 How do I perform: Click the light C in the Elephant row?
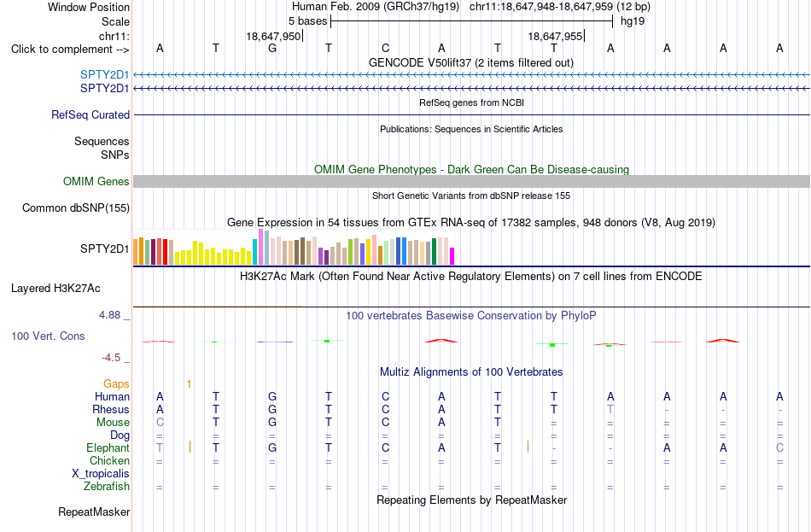(780, 447)
